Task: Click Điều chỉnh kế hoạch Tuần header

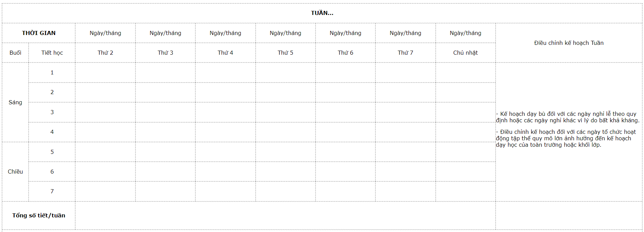Action: pyautogui.click(x=569, y=43)
